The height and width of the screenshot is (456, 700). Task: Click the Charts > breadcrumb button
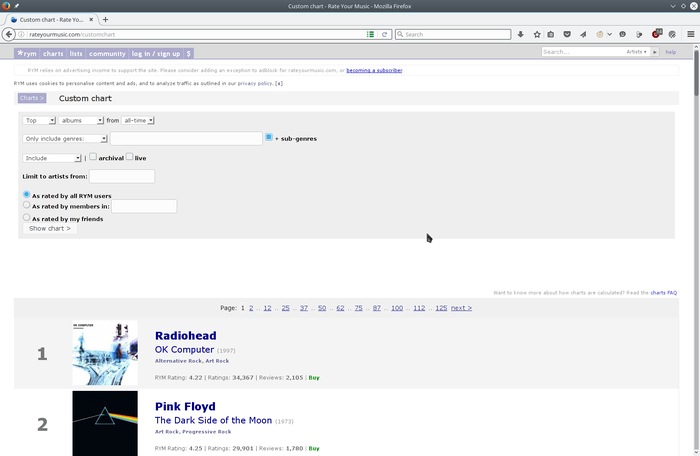tap(32, 98)
